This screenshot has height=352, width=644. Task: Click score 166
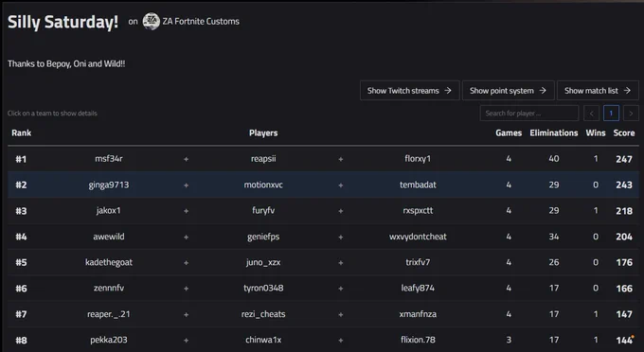pos(624,289)
